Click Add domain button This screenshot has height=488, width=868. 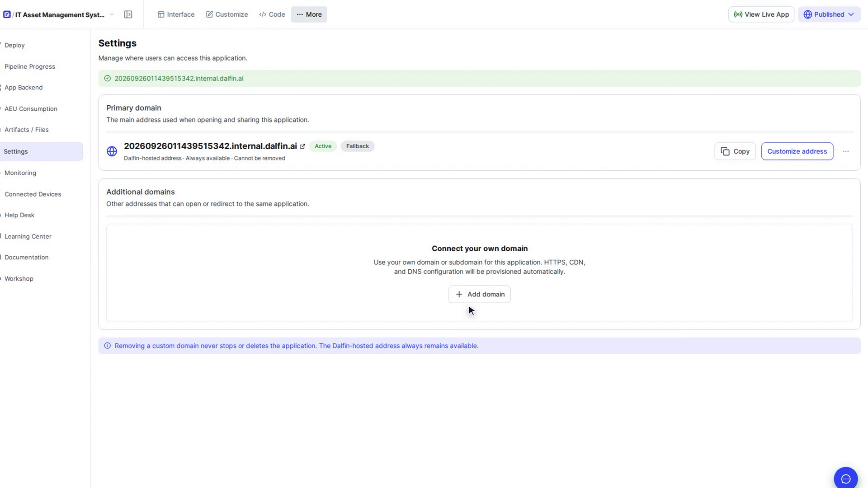point(480,294)
